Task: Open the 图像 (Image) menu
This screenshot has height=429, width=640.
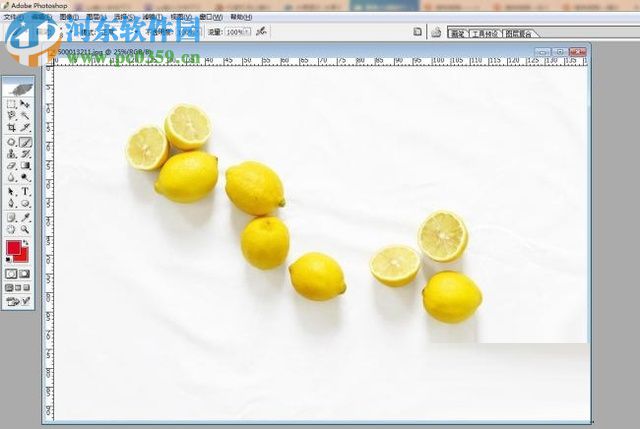Action: coord(69,17)
